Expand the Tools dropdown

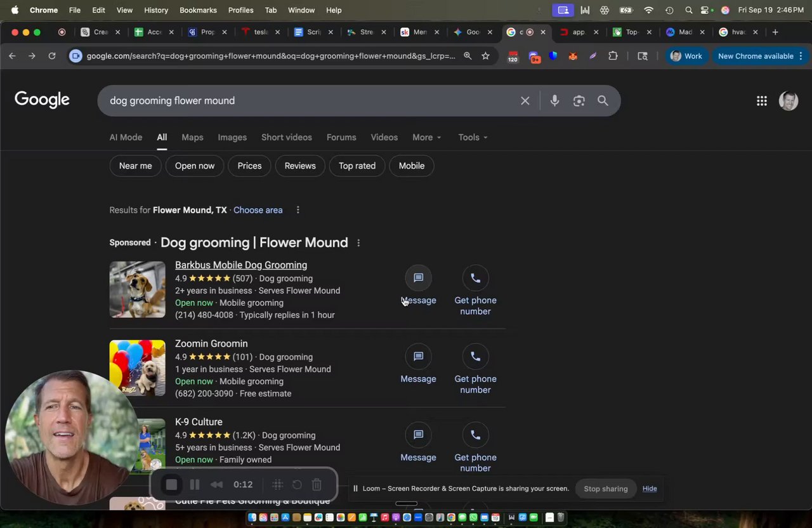point(473,137)
